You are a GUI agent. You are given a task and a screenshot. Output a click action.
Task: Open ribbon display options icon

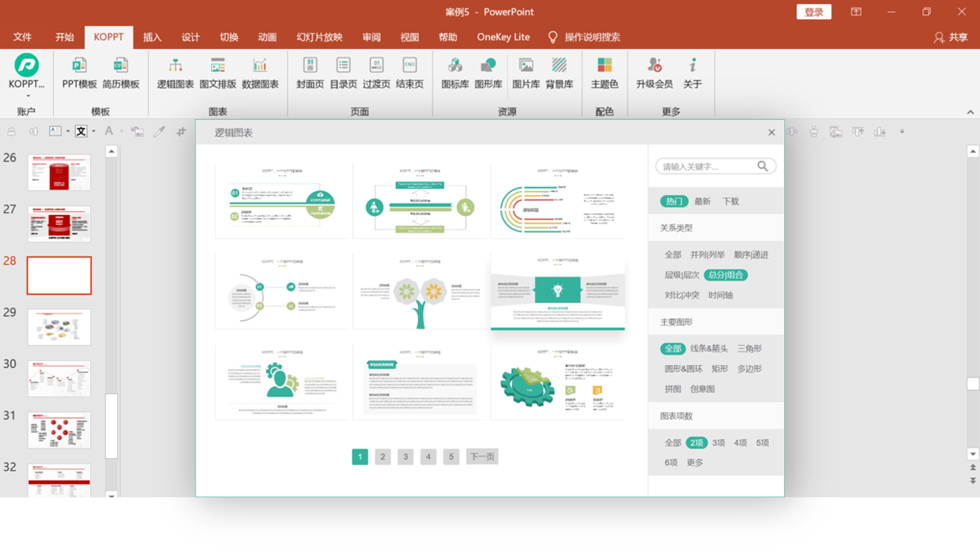tap(856, 12)
